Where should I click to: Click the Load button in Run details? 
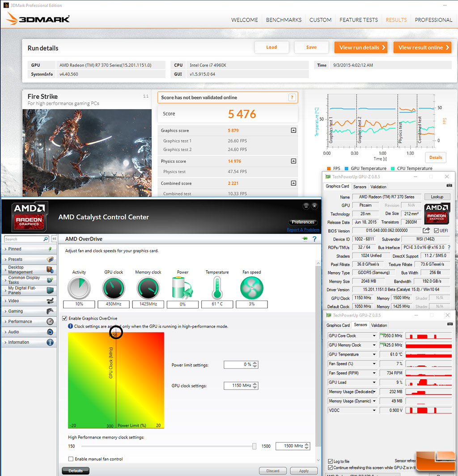pyautogui.click(x=271, y=47)
